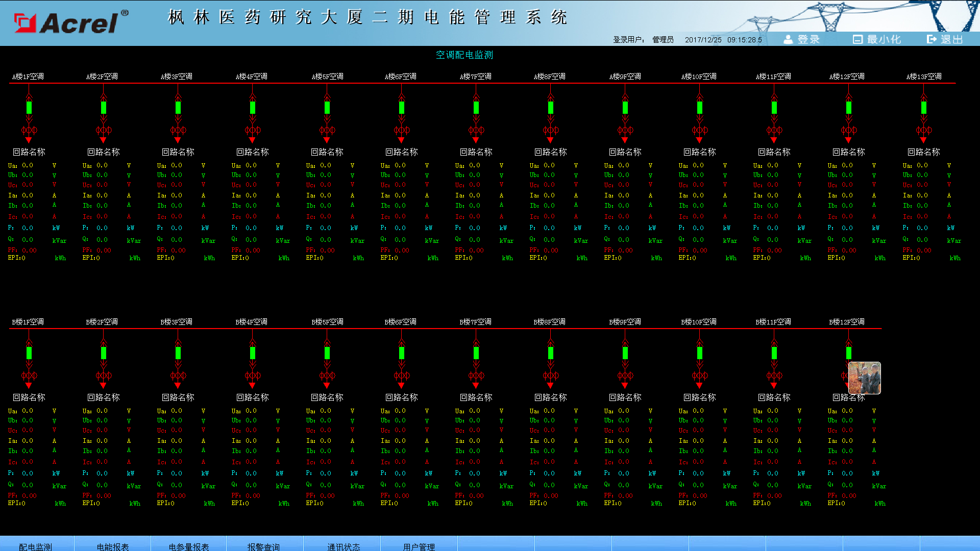This screenshot has width=980, height=551.
Task: Click the green breaker under A楼1F空调
Action: coord(29,108)
